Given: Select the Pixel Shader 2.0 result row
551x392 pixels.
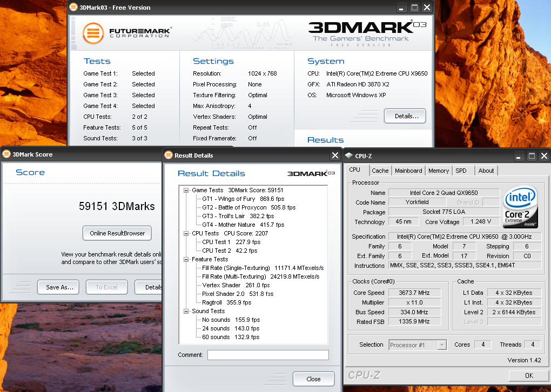Looking at the screenshot, I should [238, 294].
